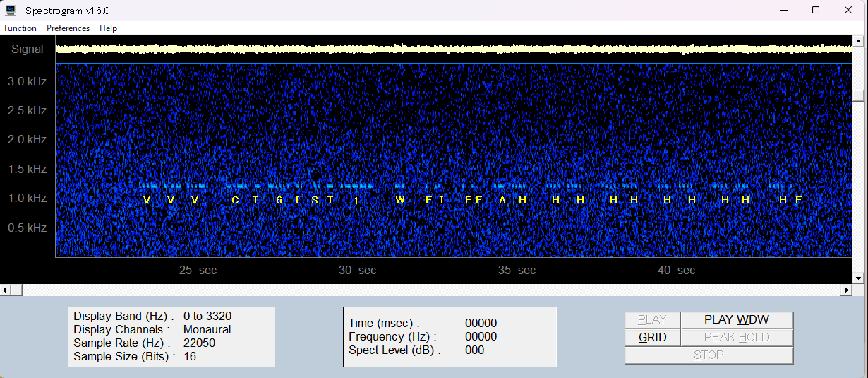Click the decoded letter 'W' on spectrogram

[400, 200]
